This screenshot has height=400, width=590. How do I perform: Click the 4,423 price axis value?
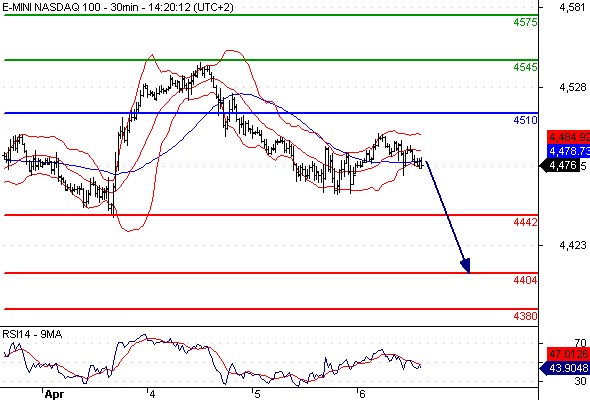[573, 246]
